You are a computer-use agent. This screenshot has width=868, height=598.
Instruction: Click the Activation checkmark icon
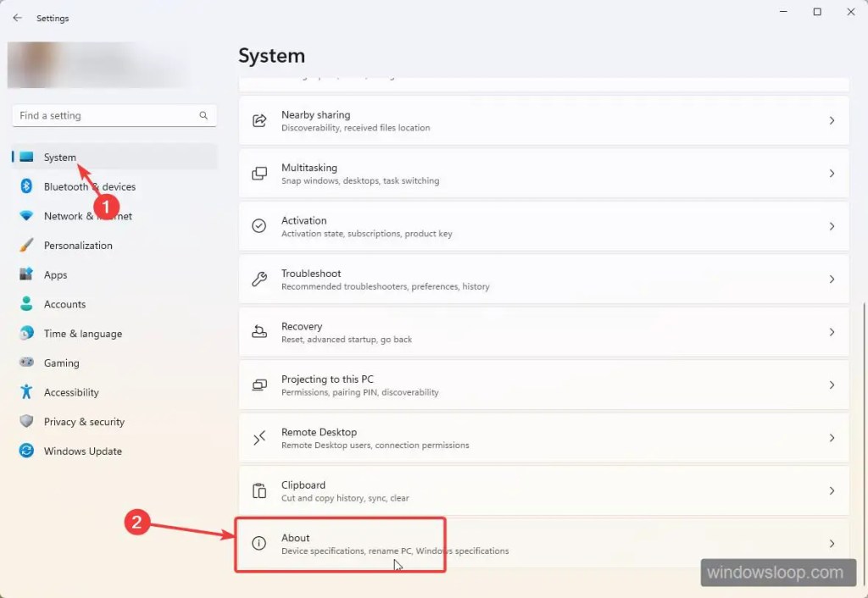[259, 226]
